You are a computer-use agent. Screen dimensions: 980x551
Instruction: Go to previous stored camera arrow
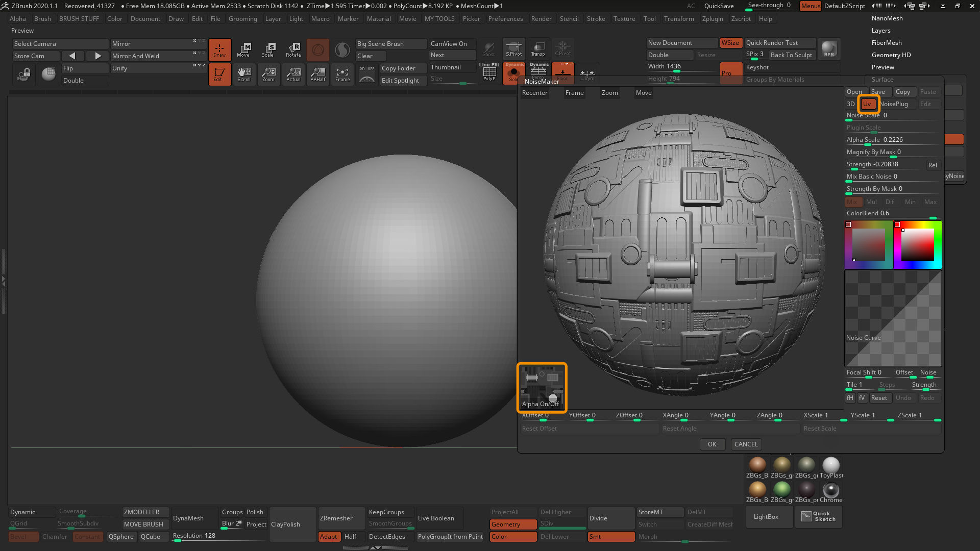click(72, 56)
